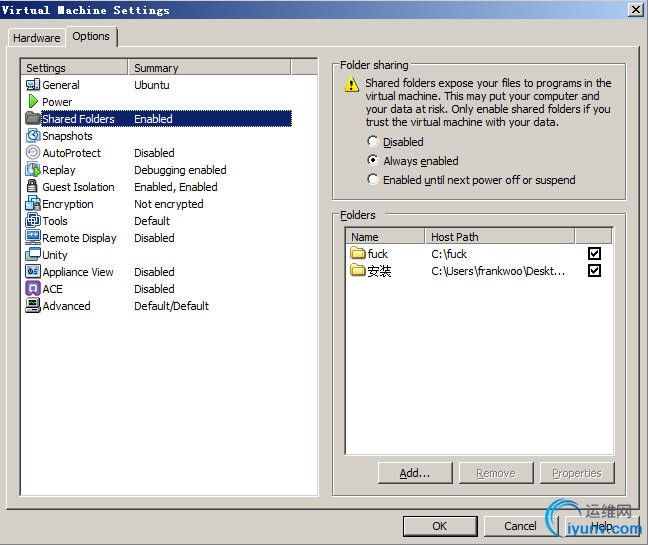
Task: Click the ACE icon
Action: [33, 288]
